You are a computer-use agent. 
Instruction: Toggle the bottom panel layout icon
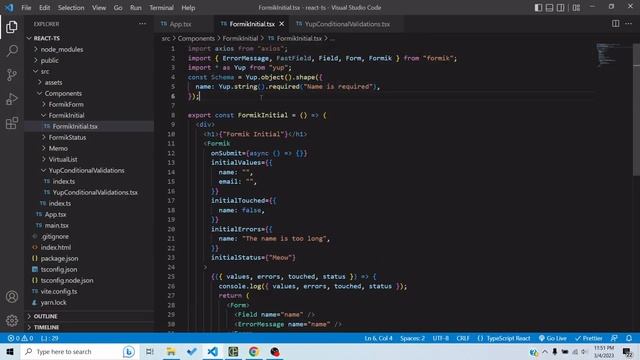549,8
